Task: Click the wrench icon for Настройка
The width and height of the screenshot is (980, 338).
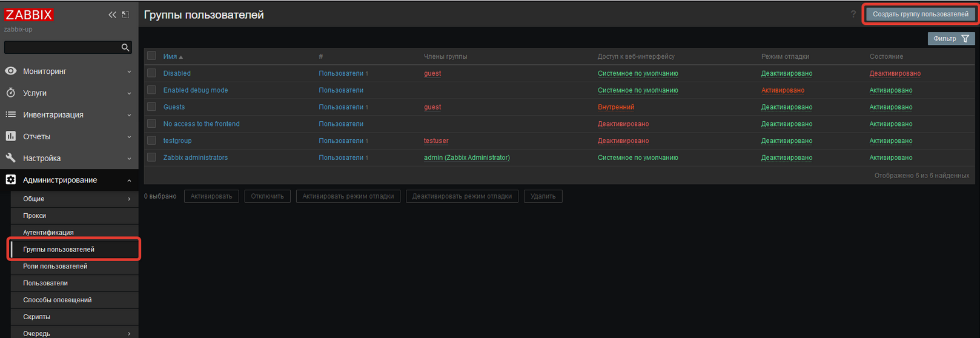Action: point(11,158)
